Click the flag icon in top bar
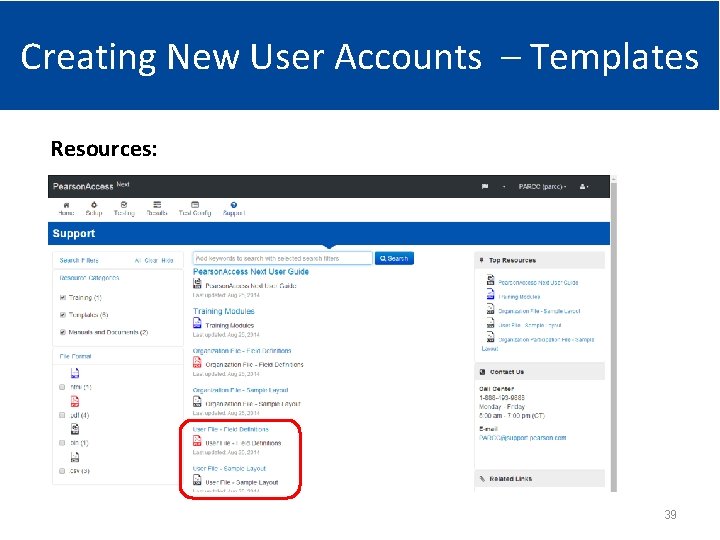 pyautogui.click(x=484, y=186)
